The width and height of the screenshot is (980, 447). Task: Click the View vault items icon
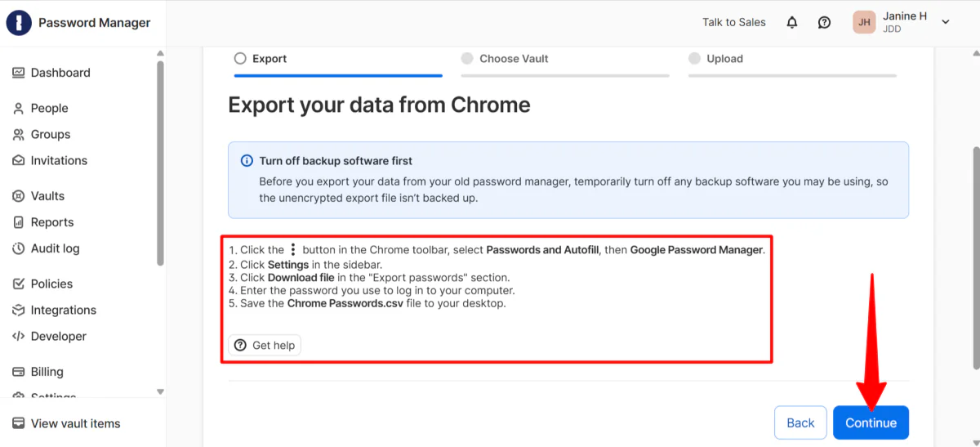(x=19, y=423)
